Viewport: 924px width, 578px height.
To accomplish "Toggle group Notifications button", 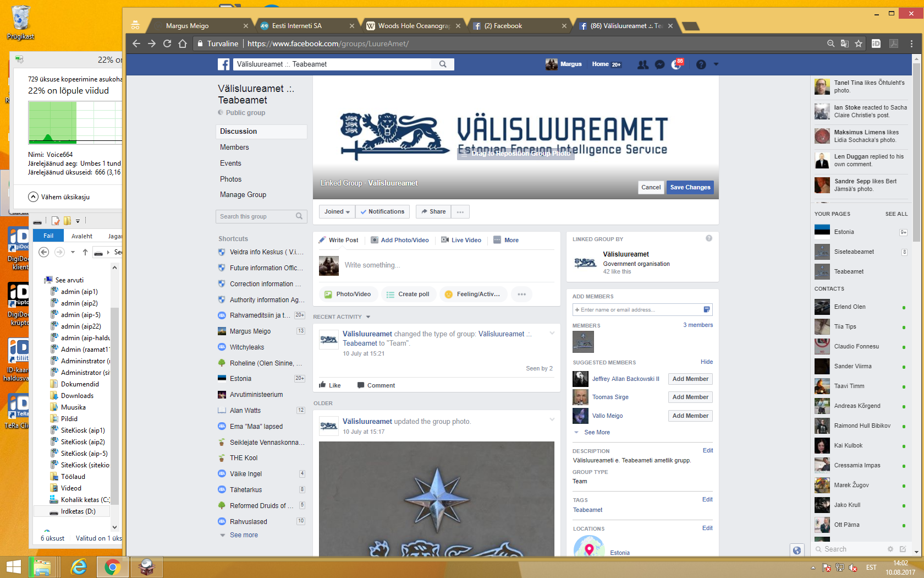I will pos(382,211).
